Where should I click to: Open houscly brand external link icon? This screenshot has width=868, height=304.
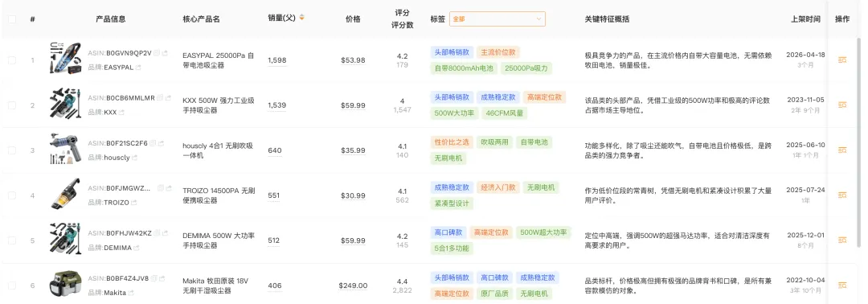click(134, 158)
